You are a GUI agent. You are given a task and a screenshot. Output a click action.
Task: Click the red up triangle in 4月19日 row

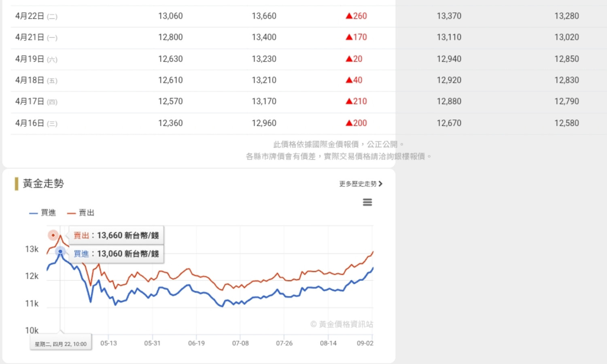(349, 59)
